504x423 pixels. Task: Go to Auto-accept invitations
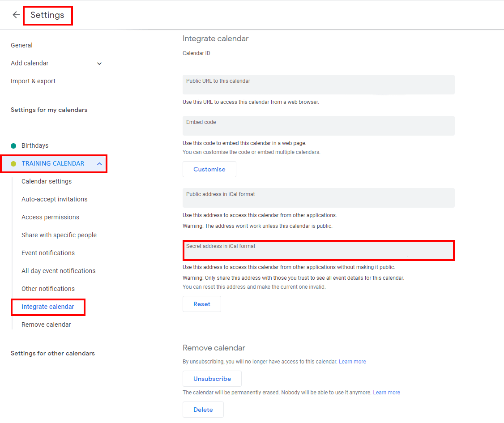(x=54, y=199)
